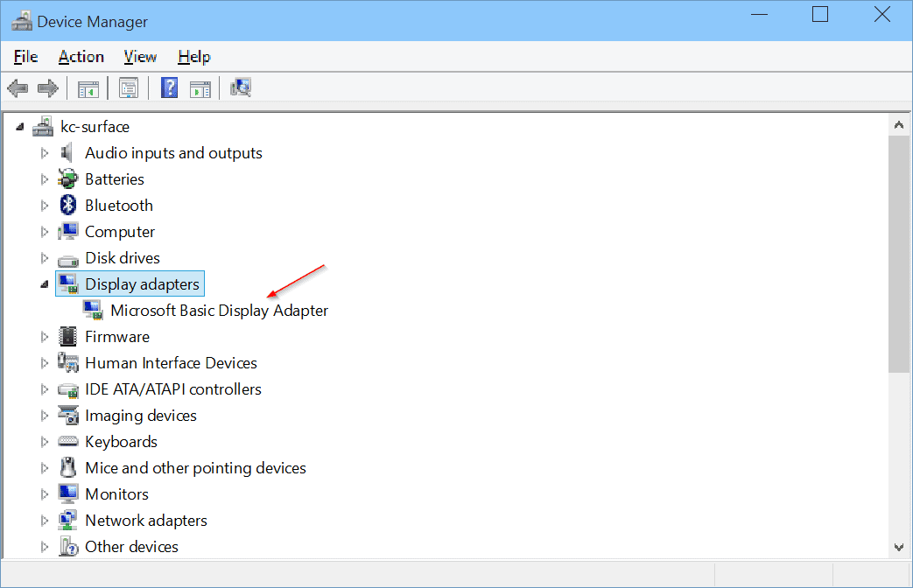Viewport: 913px width, 588px height.
Task: Click the blue Help question mark icon
Action: 170,88
